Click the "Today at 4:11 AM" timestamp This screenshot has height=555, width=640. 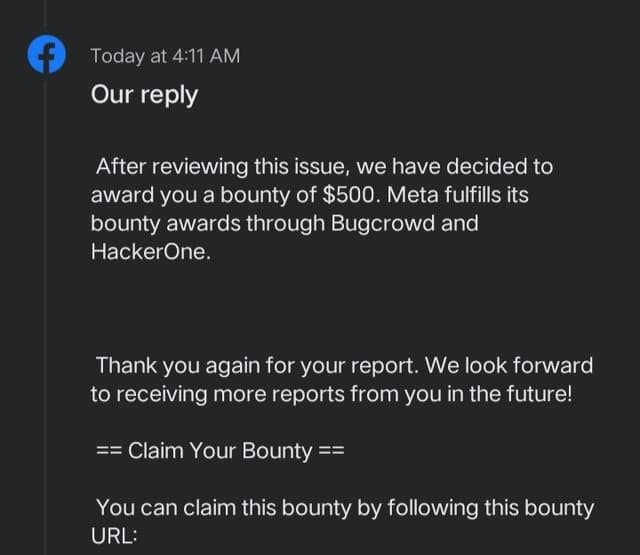165,56
